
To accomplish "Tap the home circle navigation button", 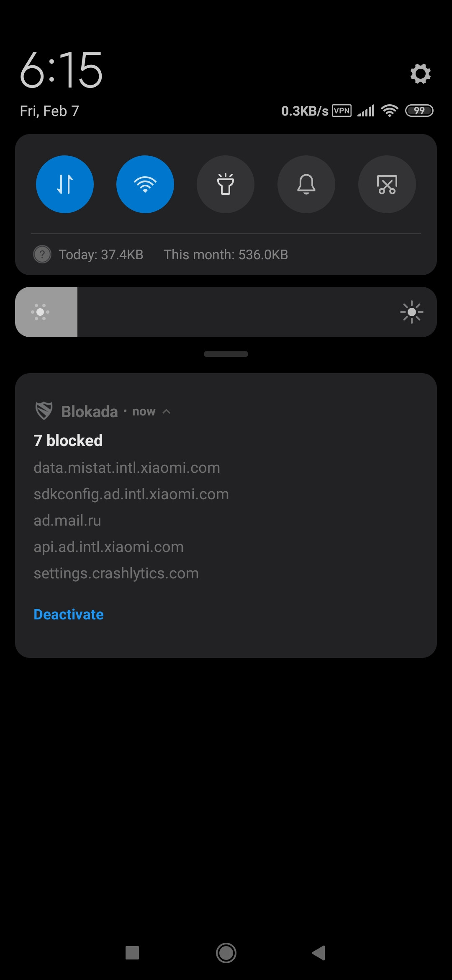I will 226,953.
